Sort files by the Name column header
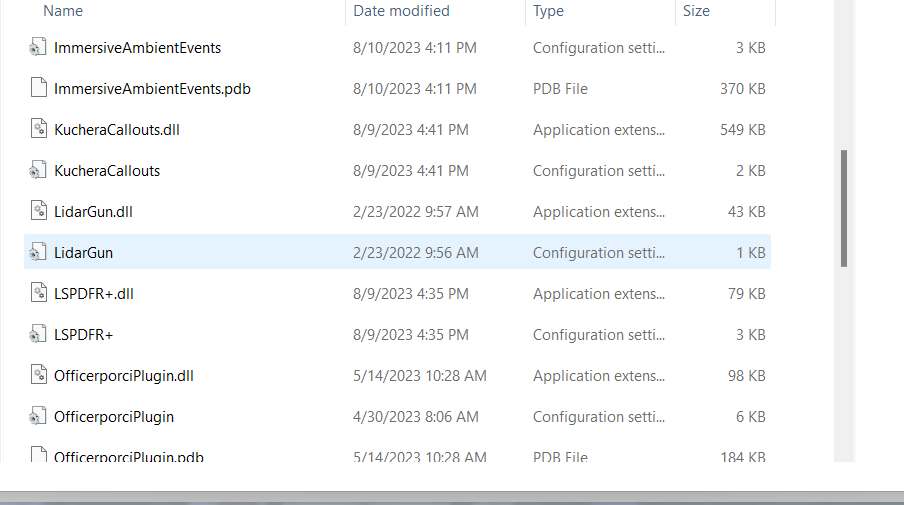904x505 pixels. (x=64, y=11)
